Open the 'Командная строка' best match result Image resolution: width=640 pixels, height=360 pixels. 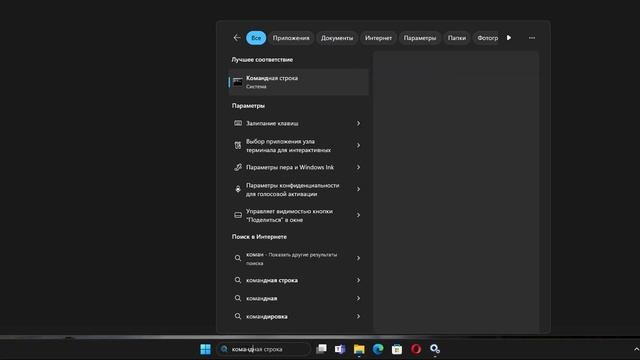(298, 82)
